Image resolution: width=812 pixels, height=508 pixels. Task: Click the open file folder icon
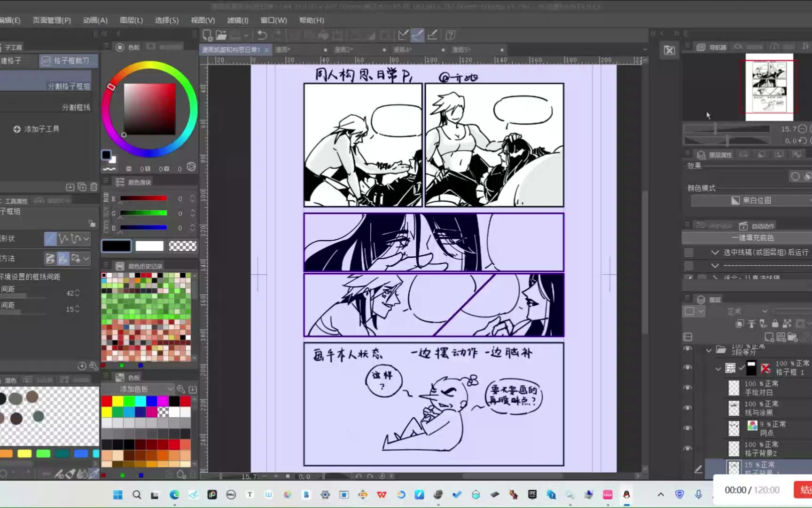coord(221,35)
